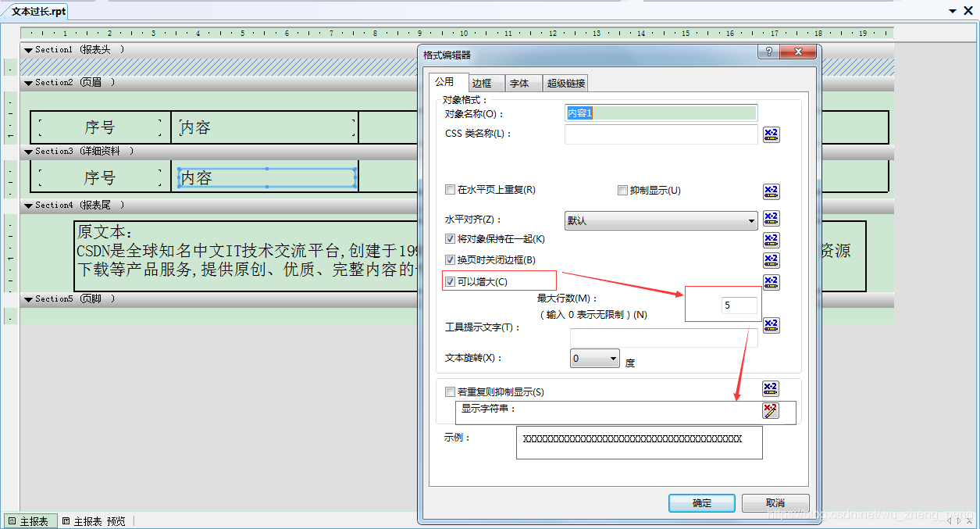This screenshot has height=529, width=980.
Task: Open formula button for keep object together
Action: [x=771, y=240]
